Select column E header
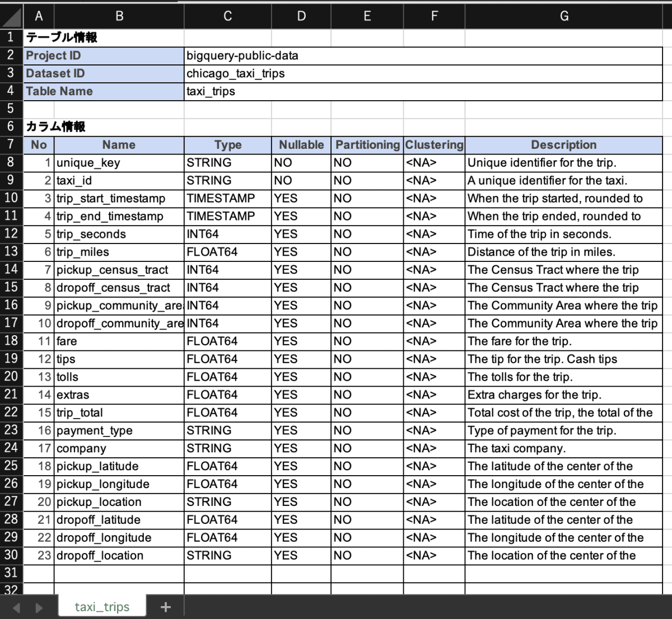The height and width of the screenshot is (619, 672). tap(367, 16)
